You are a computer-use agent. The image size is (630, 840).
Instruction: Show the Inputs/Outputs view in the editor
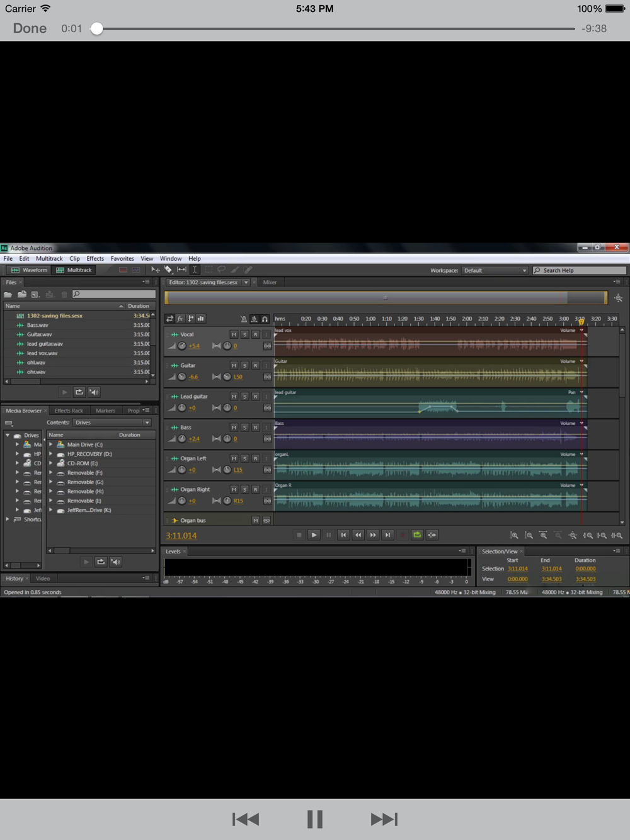[169, 319]
